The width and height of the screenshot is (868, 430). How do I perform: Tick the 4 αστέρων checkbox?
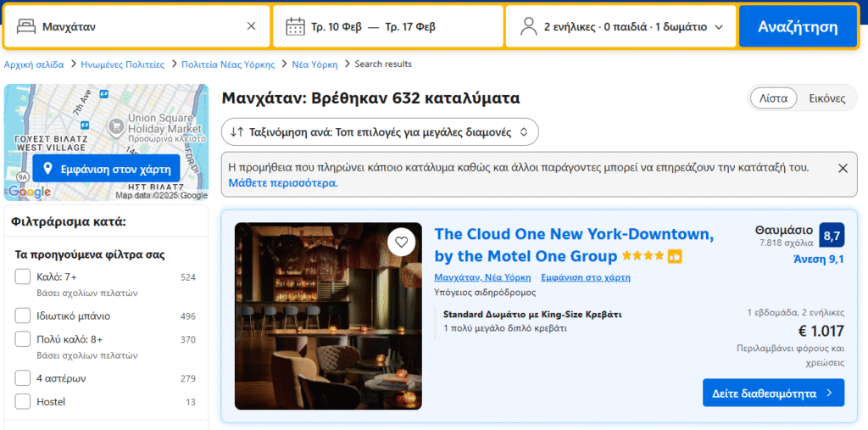(23, 378)
